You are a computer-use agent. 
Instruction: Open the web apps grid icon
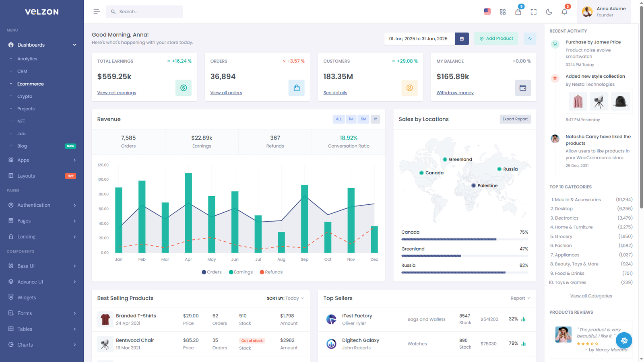[x=503, y=12]
